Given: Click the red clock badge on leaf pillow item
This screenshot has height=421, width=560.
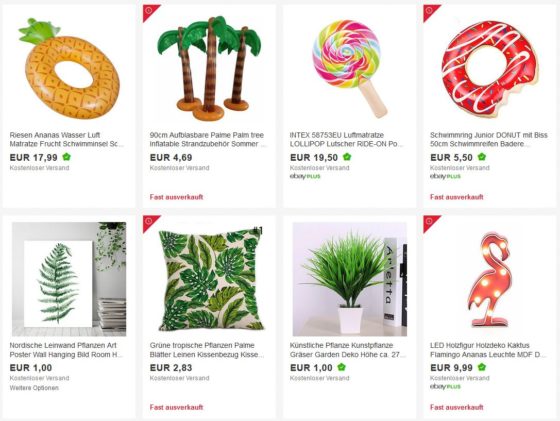Looking at the screenshot, I should [149, 222].
